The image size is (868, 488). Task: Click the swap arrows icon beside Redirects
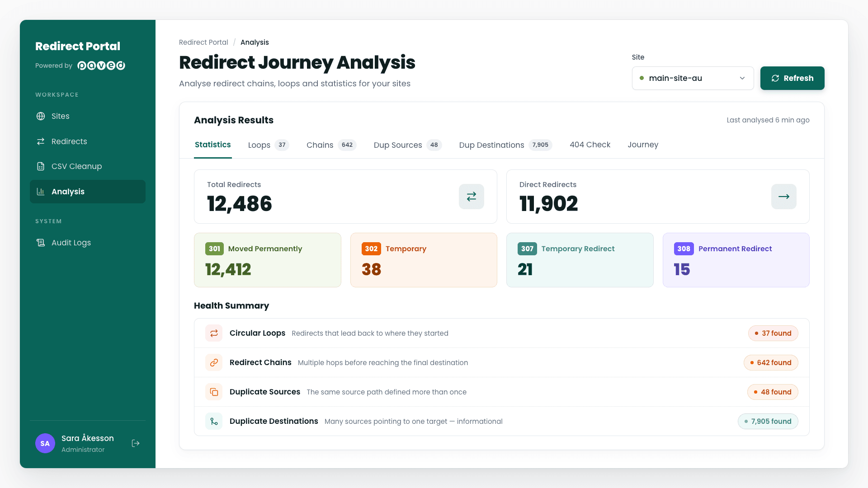(x=41, y=141)
